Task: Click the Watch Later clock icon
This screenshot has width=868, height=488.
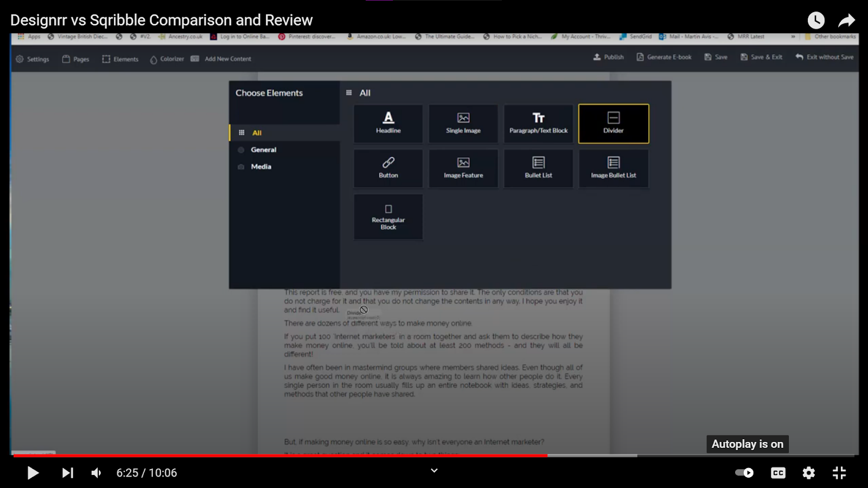Action: [x=816, y=21]
